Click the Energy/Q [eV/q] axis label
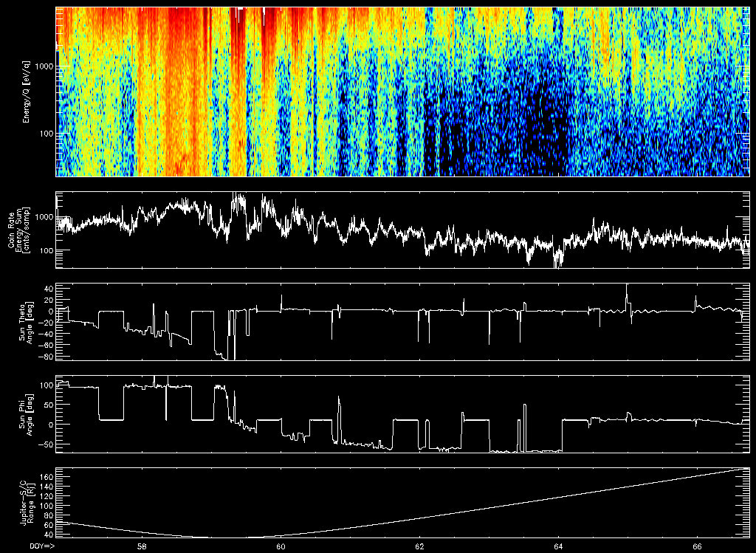Viewport: 756px width, 553px height. coord(27,92)
